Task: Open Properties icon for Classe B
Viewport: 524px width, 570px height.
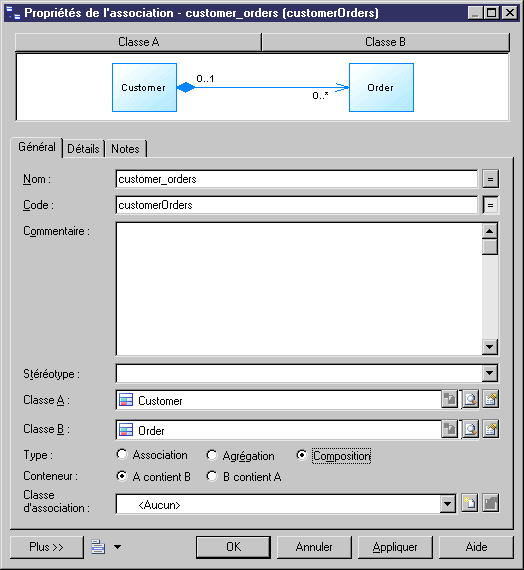Action: point(491,429)
